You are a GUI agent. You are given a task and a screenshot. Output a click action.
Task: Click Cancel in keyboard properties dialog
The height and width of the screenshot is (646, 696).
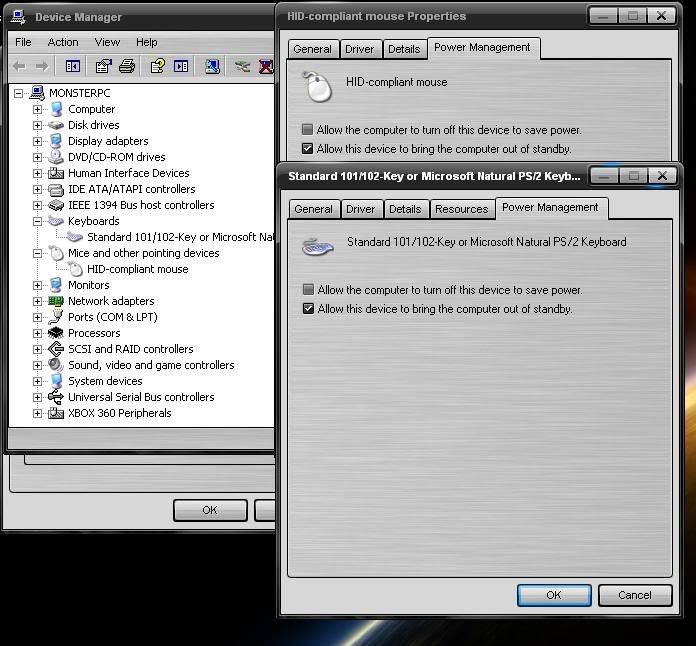[x=634, y=595]
